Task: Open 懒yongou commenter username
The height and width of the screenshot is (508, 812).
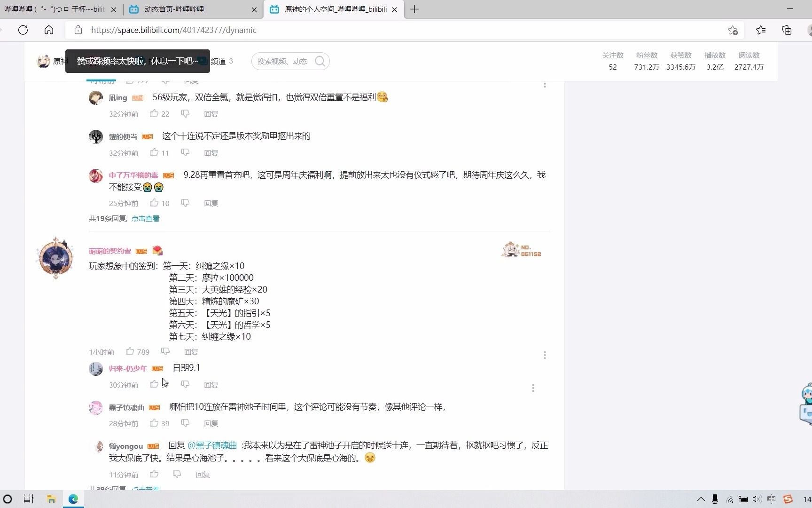Action: (126, 446)
